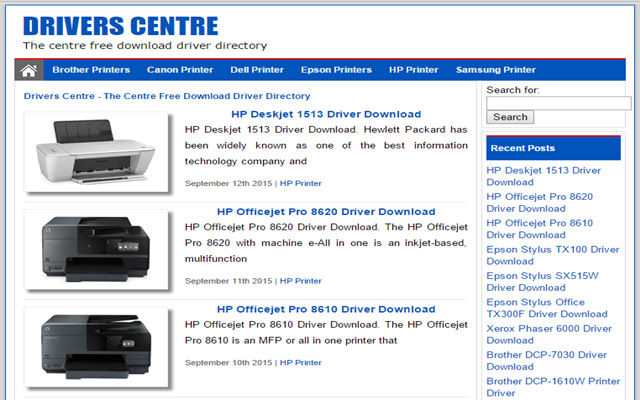Screen dimensions: 640x400
Task: Open Samsung Printer menu item
Action: (496, 70)
